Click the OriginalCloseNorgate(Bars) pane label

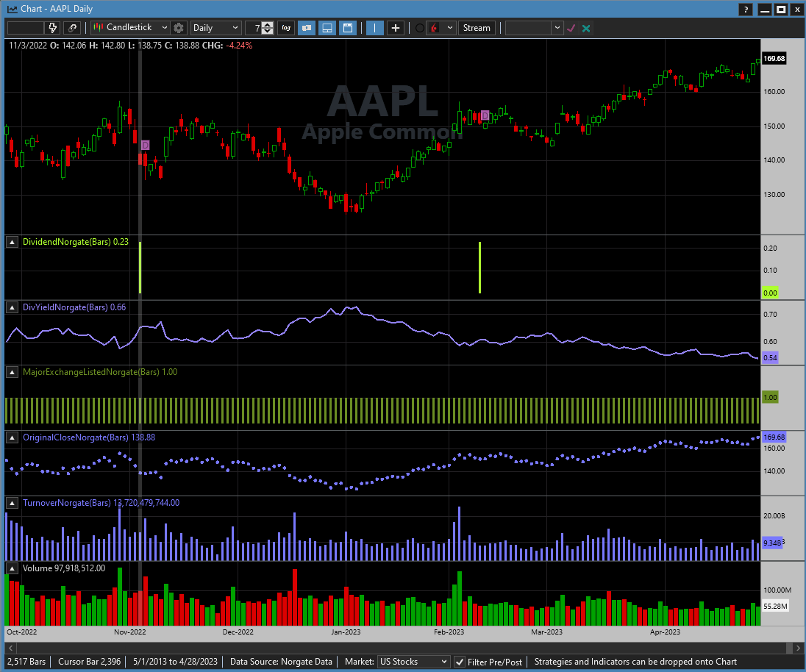[x=89, y=437]
